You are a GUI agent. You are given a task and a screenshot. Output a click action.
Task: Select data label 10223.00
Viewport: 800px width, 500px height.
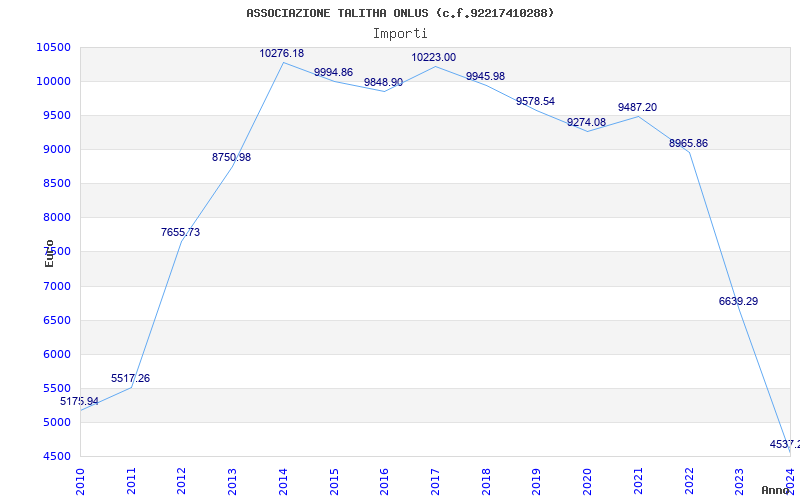click(434, 58)
